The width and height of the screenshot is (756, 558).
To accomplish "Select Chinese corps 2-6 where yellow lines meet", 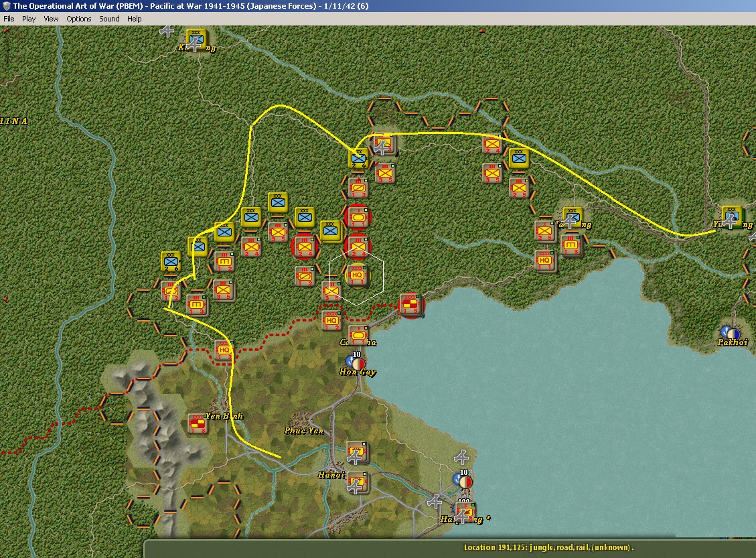I will [x=358, y=158].
